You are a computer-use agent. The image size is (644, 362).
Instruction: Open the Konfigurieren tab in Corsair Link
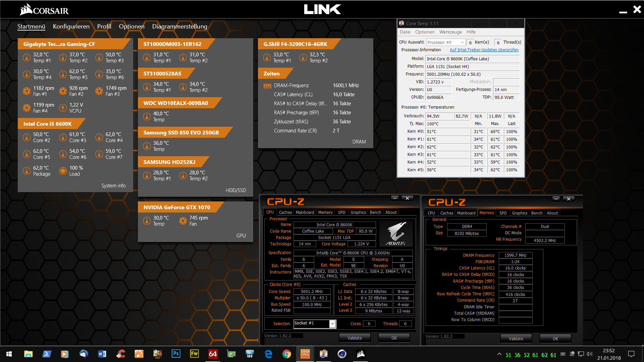point(71,26)
